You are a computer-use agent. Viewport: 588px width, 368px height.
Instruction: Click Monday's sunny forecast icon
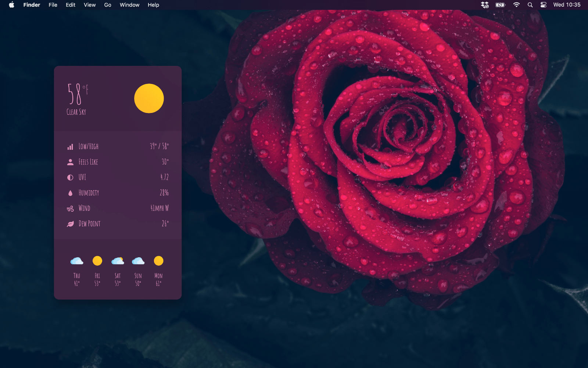[x=158, y=261]
